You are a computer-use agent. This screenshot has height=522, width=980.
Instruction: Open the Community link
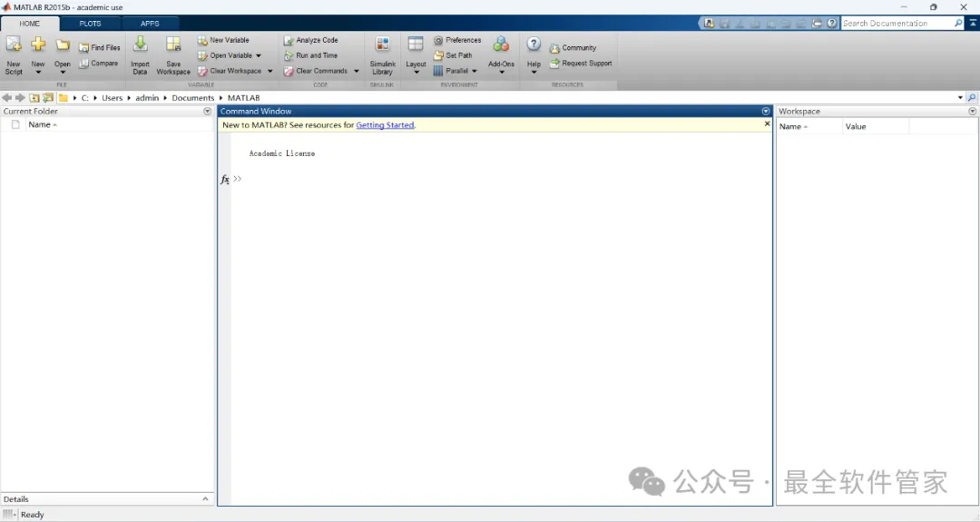click(x=573, y=47)
